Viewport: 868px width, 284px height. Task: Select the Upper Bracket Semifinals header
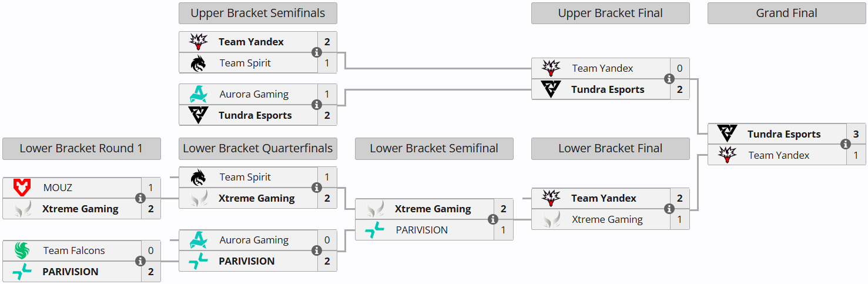point(258,13)
